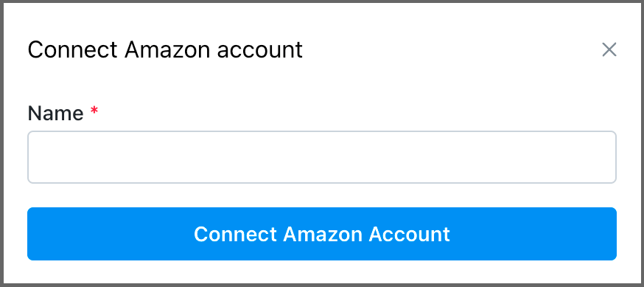
Task: Click the red star marking Name as mandatory
Action: click(94, 110)
